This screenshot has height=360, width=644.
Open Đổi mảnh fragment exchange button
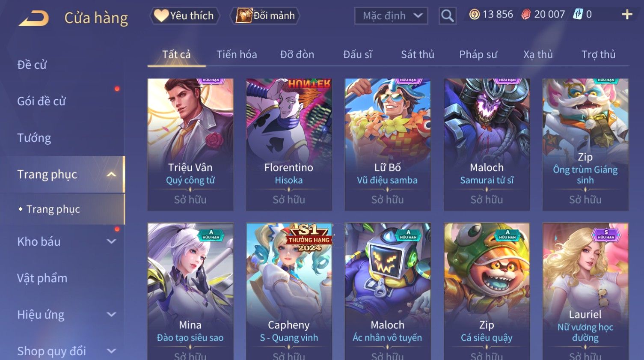[x=265, y=16]
